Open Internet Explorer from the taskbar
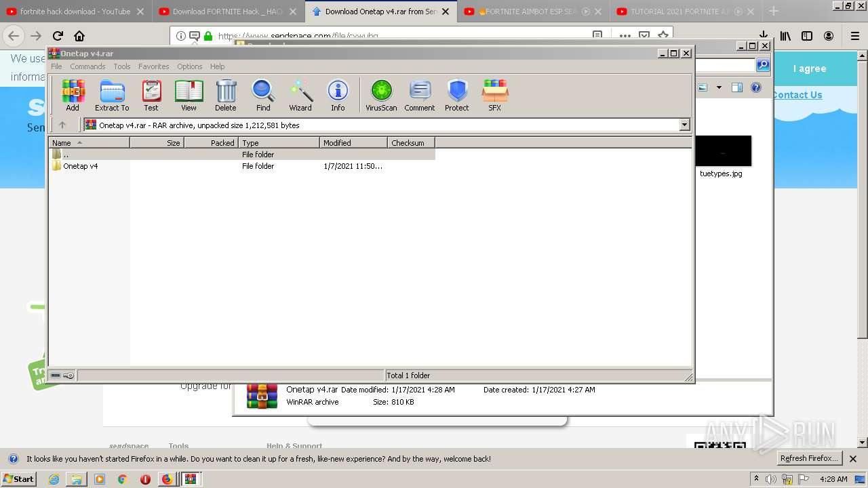Screen dimensions: 868x488 pos(54,479)
